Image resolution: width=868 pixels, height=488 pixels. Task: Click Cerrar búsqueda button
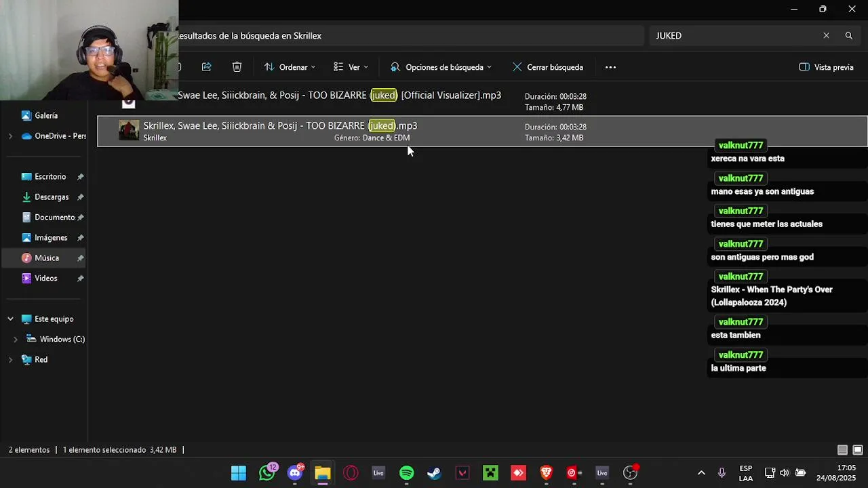pyautogui.click(x=548, y=67)
